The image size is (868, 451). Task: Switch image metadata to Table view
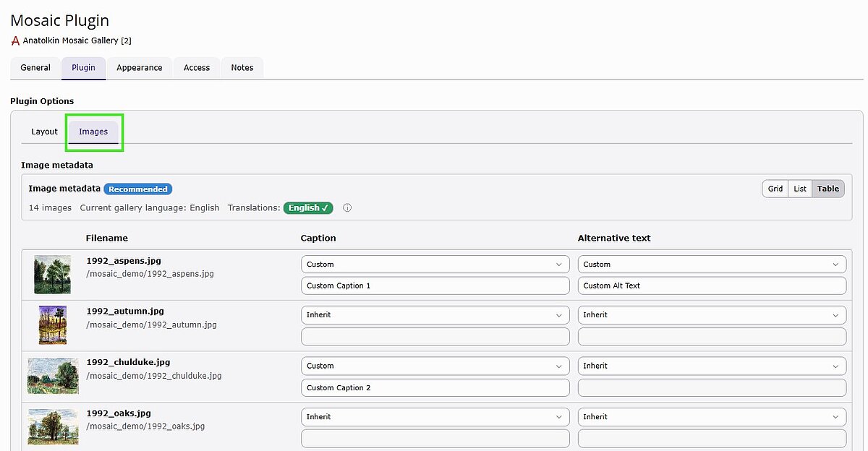pyautogui.click(x=828, y=189)
